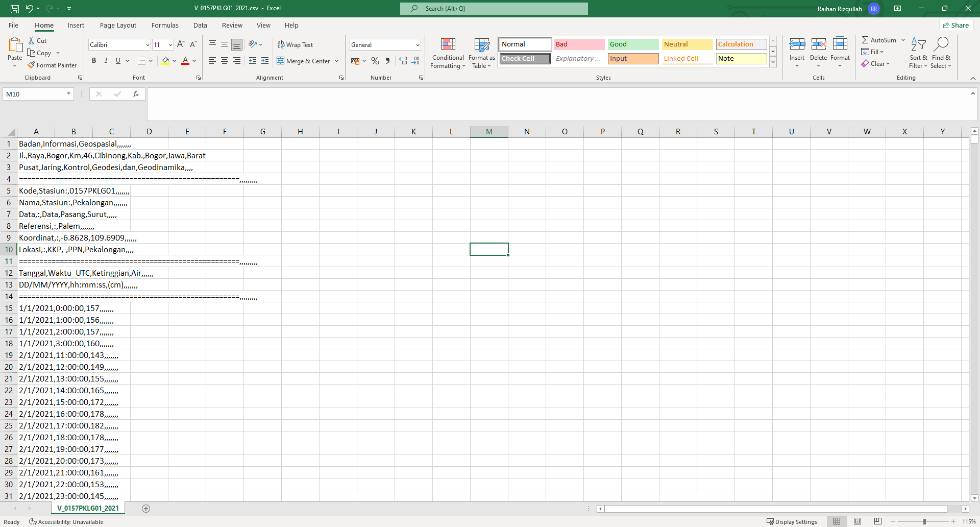
Task: Open Conditional Formatting options
Action: (448, 53)
